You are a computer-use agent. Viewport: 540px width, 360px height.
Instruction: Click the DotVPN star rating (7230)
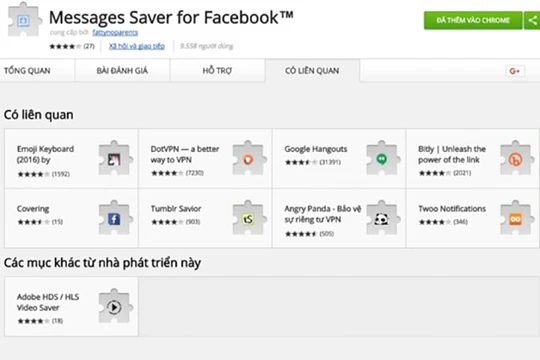click(177, 173)
